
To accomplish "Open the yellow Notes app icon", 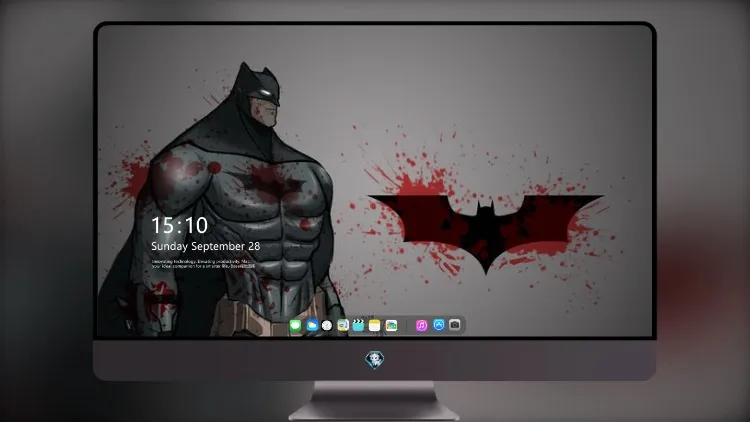I will [375, 326].
